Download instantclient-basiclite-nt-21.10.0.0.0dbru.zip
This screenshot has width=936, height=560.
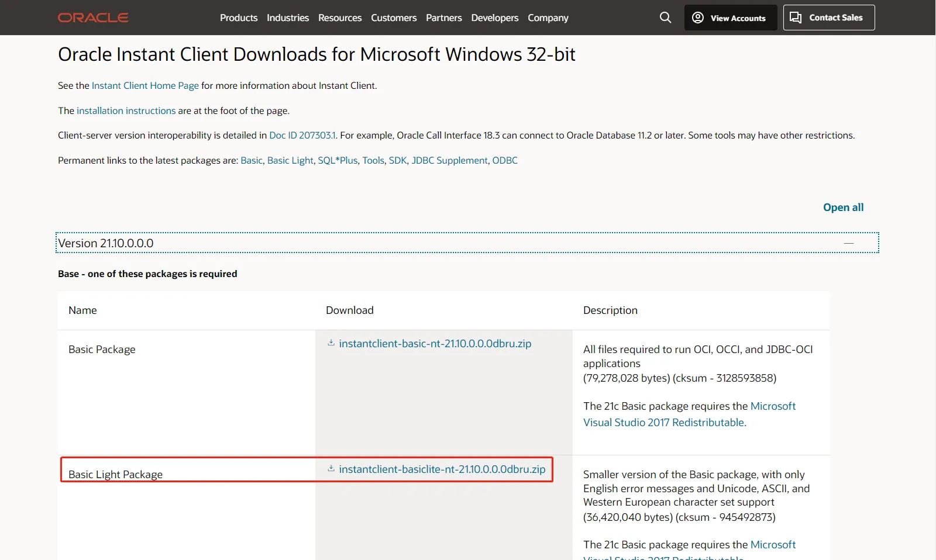(442, 469)
